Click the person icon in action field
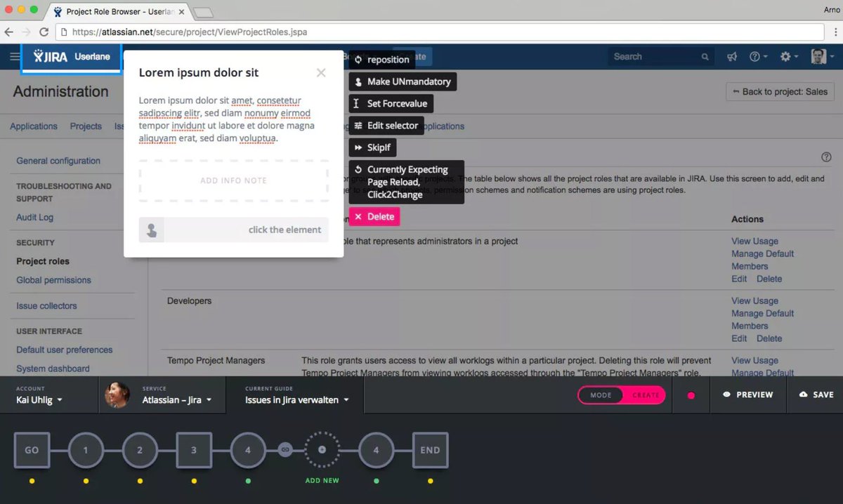This screenshot has height=504, width=843. [x=151, y=230]
